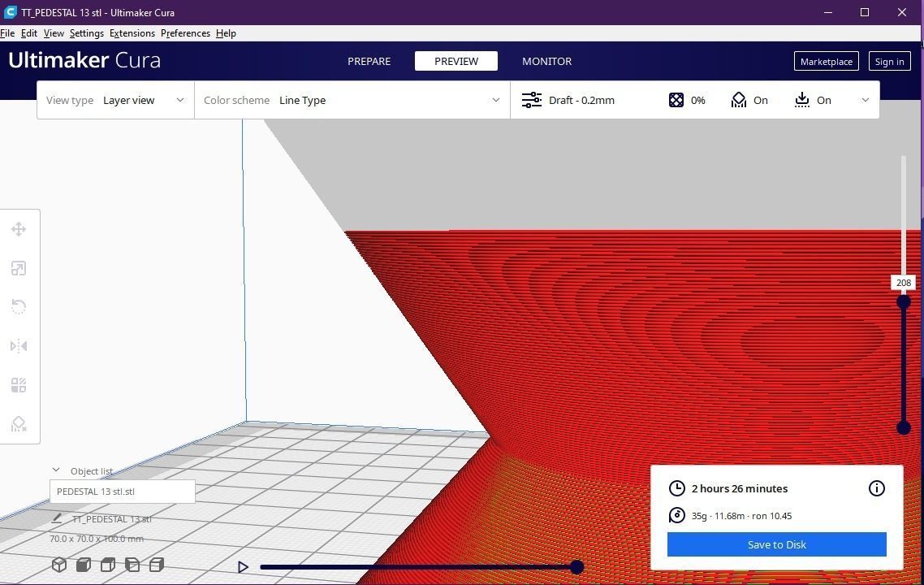Select the Mirror tool icon
Screen dimensions: 924x585
pyautogui.click(x=18, y=345)
